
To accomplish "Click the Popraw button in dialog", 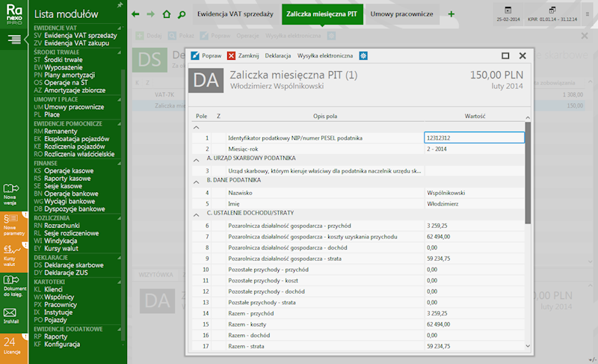I will coord(206,56).
